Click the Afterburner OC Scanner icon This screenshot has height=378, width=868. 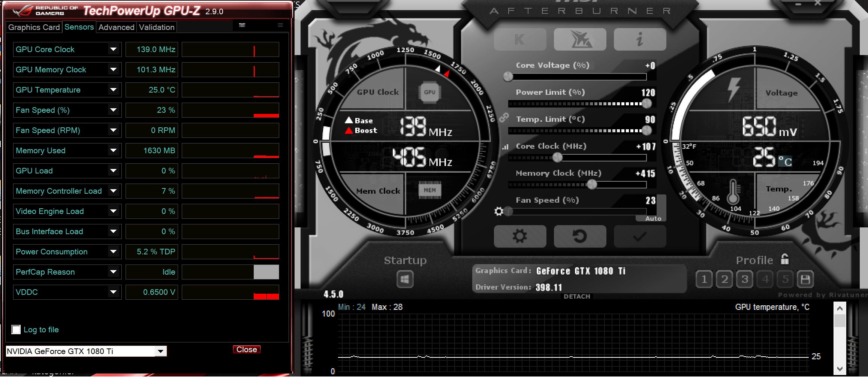pos(580,39)
